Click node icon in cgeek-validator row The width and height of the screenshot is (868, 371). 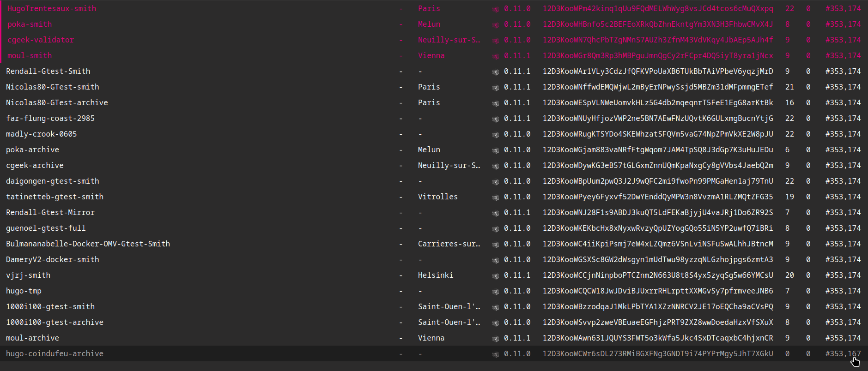pos(495,41)
